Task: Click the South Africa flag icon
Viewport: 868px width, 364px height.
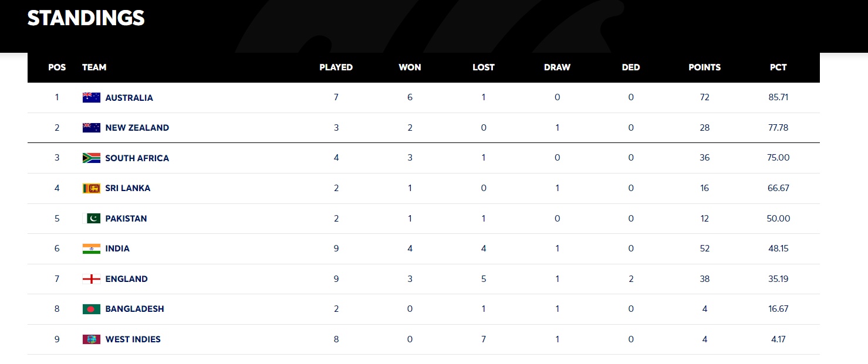Action: 92,158
